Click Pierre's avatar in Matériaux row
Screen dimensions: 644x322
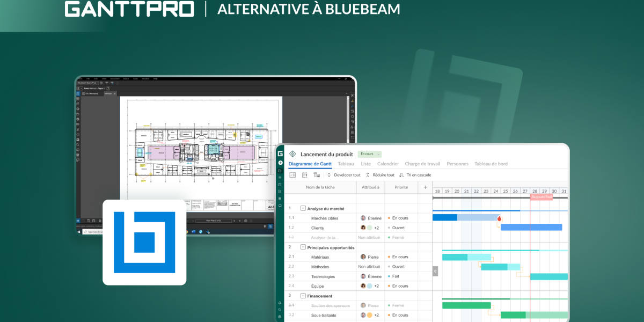[363, 257]
